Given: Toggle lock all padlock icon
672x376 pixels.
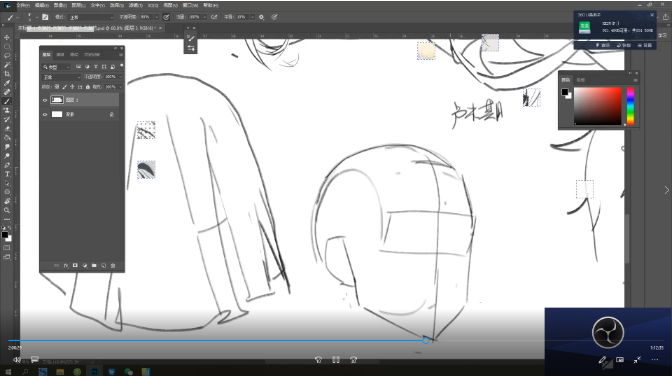Looking at the screenshot, I should [87, 87].
